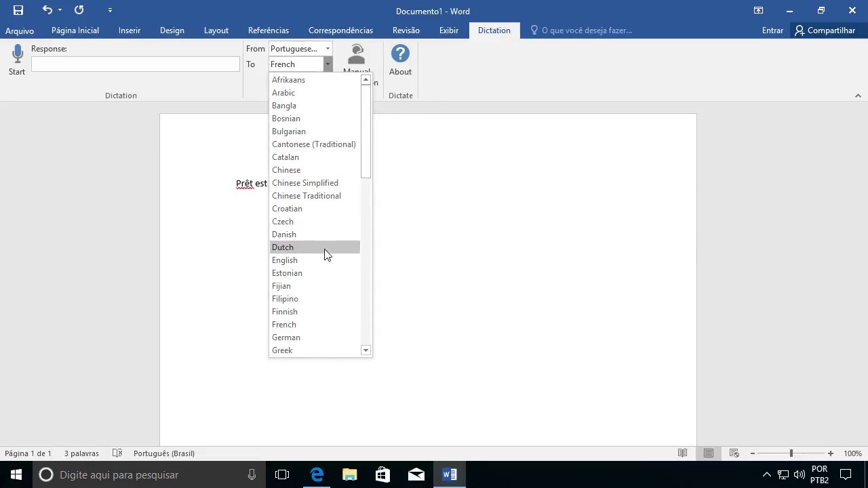Open the Design tab
This screenshot has width=868, height=488.
pos(172,30)
